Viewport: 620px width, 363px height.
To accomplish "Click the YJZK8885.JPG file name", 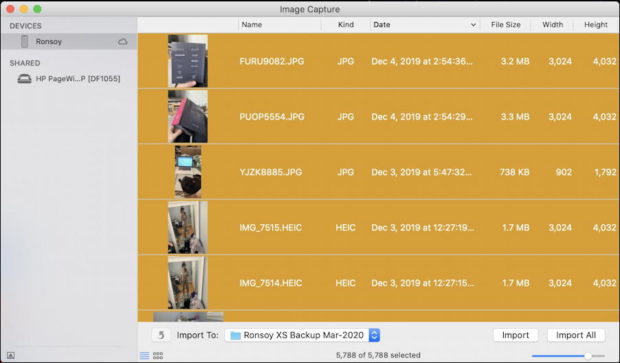I will tap(270, 172).
